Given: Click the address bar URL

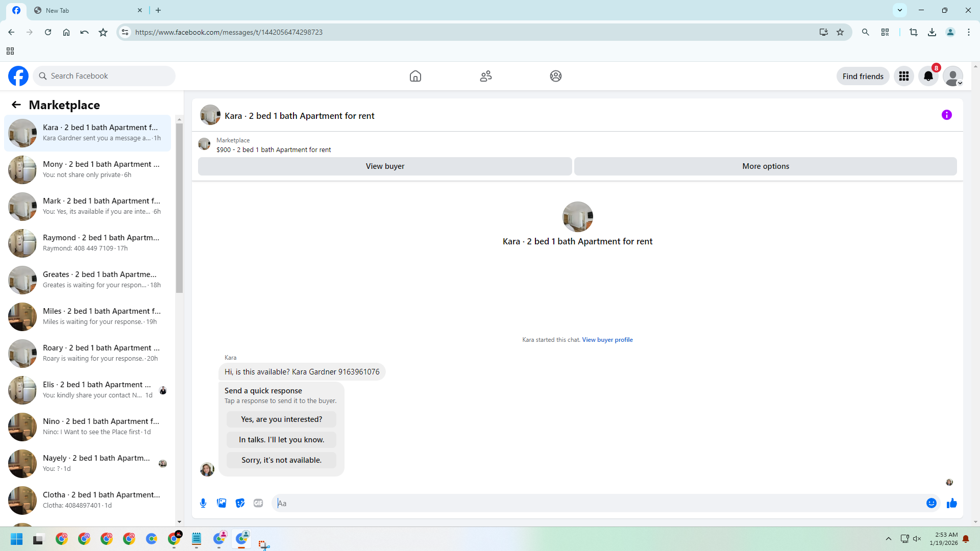Looking at the screenshot, I should [229, 32].
